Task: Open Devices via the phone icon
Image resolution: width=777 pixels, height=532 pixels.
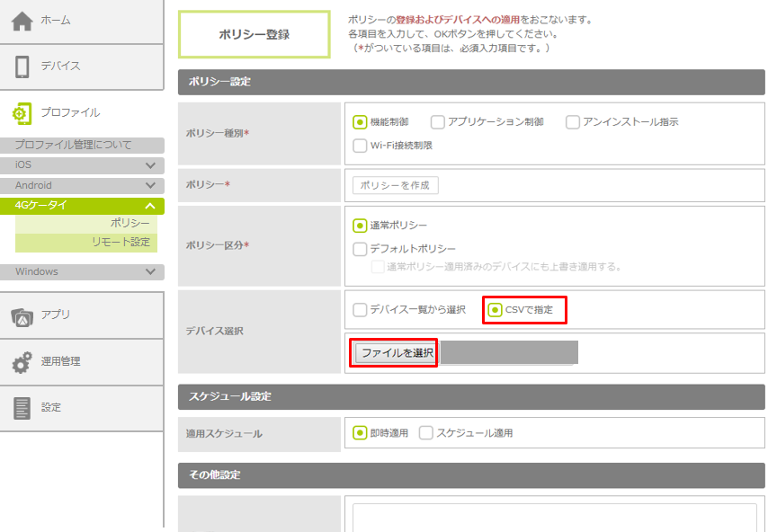Action: (x=22, y=66)
